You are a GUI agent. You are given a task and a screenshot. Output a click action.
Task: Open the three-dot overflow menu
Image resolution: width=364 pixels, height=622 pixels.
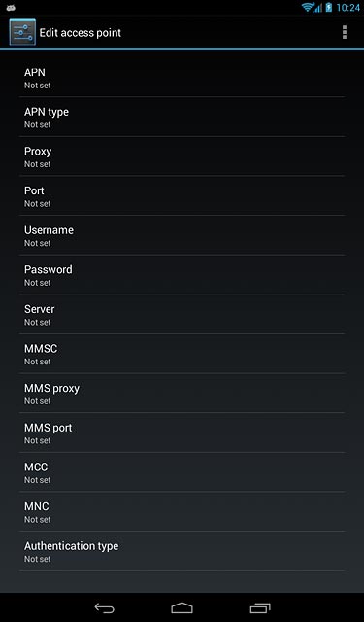click(x=345, y=32)
